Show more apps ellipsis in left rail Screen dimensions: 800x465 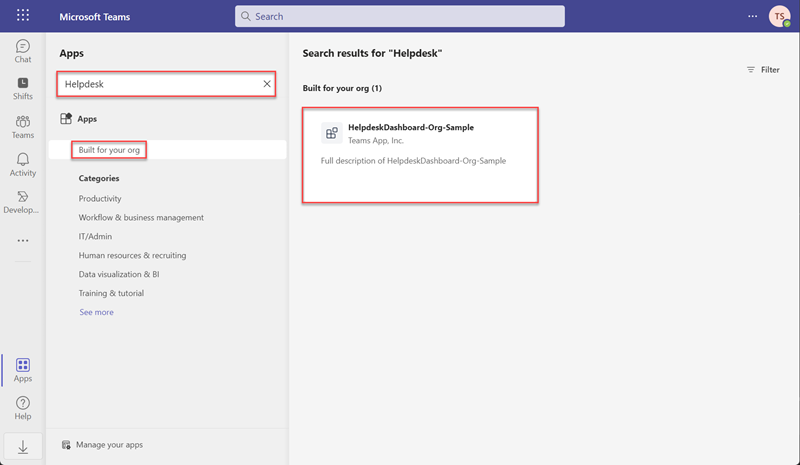23,240
